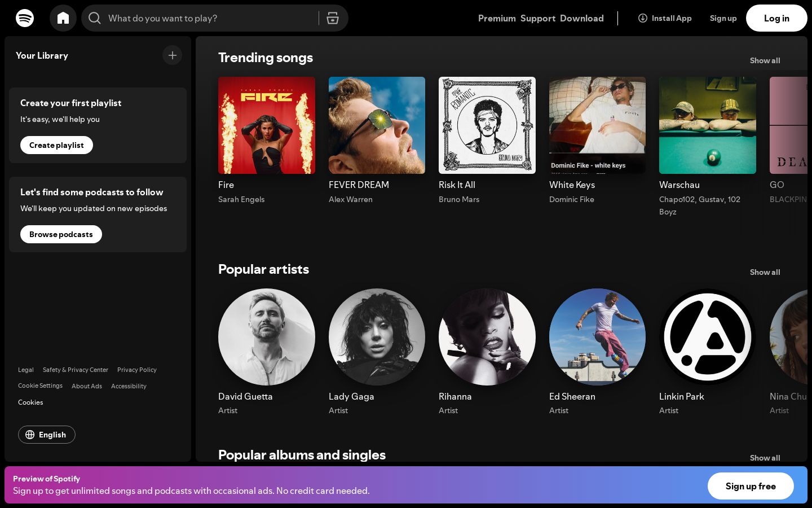Click the Install App download icon

coord(642,18)
